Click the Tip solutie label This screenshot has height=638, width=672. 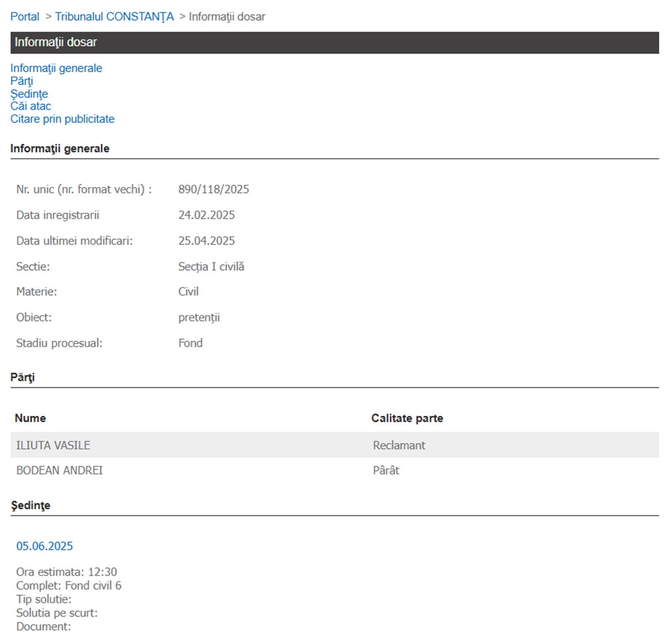click(44, 599)
